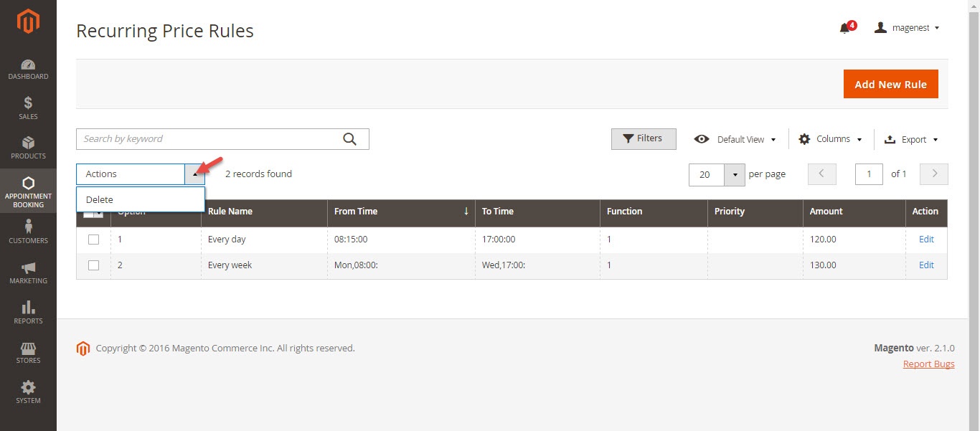Screen dimensions: 980x431
Task: Collapse the Actions dropdown arrow
Action: [194, 174]
